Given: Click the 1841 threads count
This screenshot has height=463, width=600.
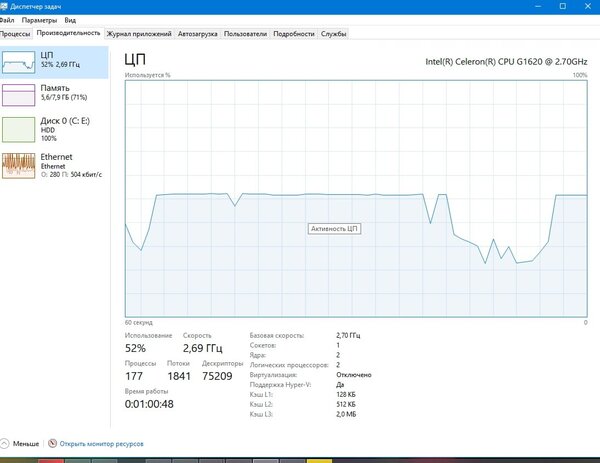Looking at the screenshot, I should (179, 376).
